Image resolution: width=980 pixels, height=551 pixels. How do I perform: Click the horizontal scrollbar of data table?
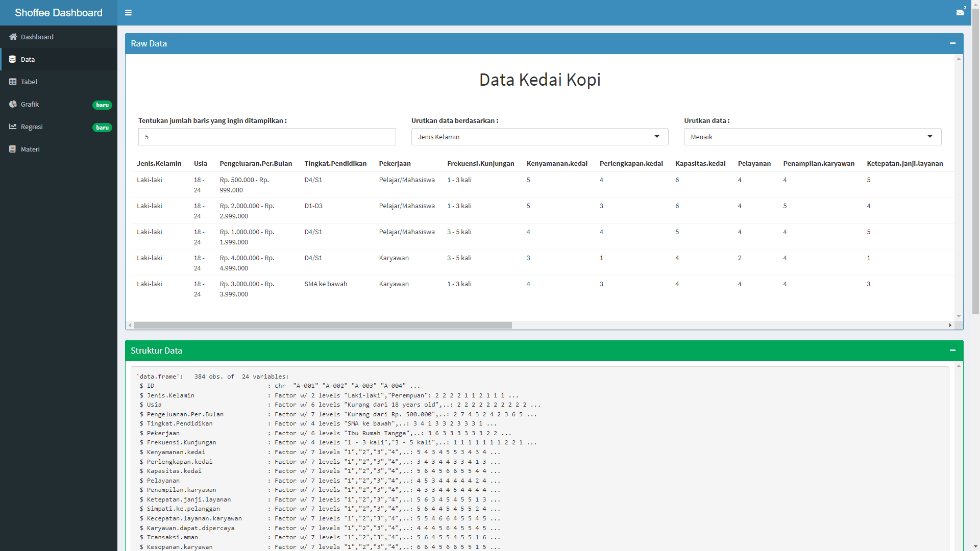[x=323, y=325]
